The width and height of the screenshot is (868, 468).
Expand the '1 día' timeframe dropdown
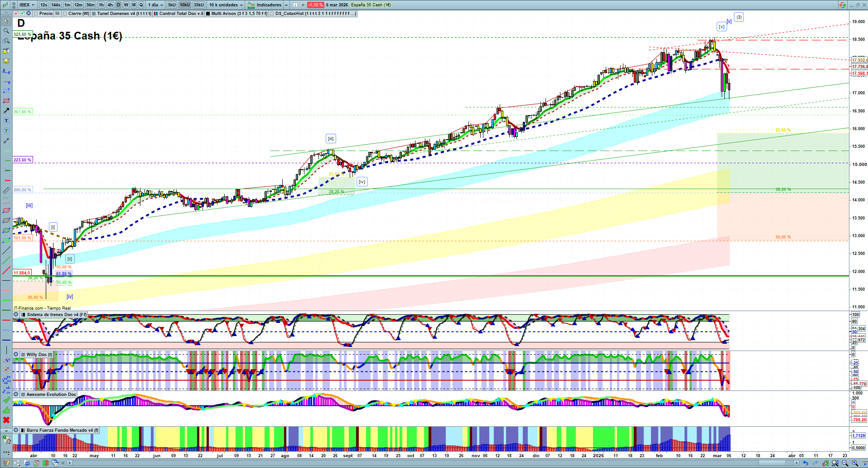pyautogui.click(x=155, y=5)
